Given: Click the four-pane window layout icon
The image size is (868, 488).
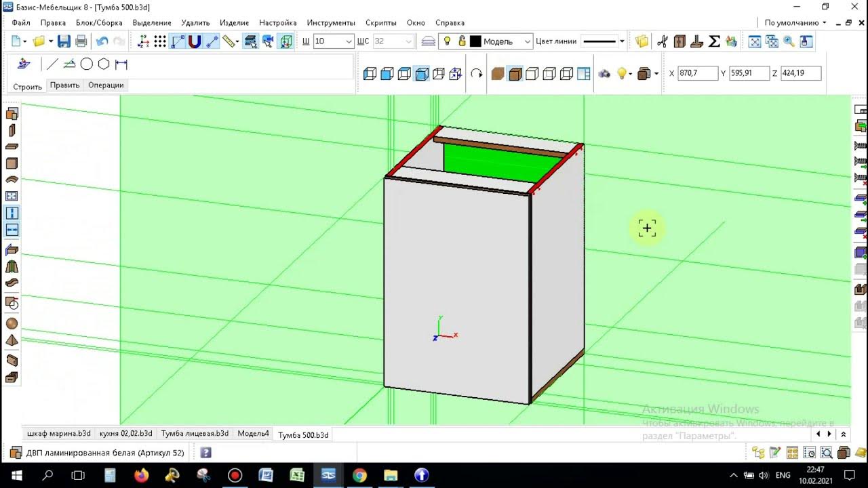Looking at the screenshot, I should click(x=584, y=74).
